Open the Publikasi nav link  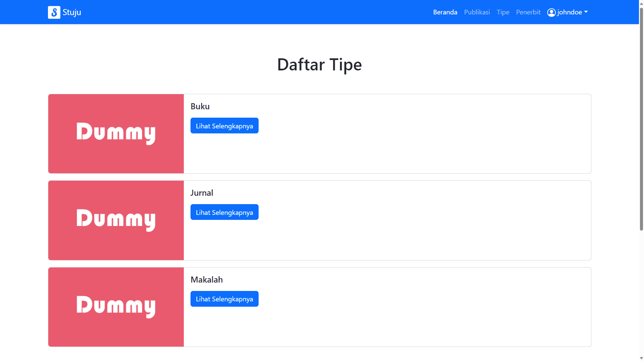tap(477, 12)
